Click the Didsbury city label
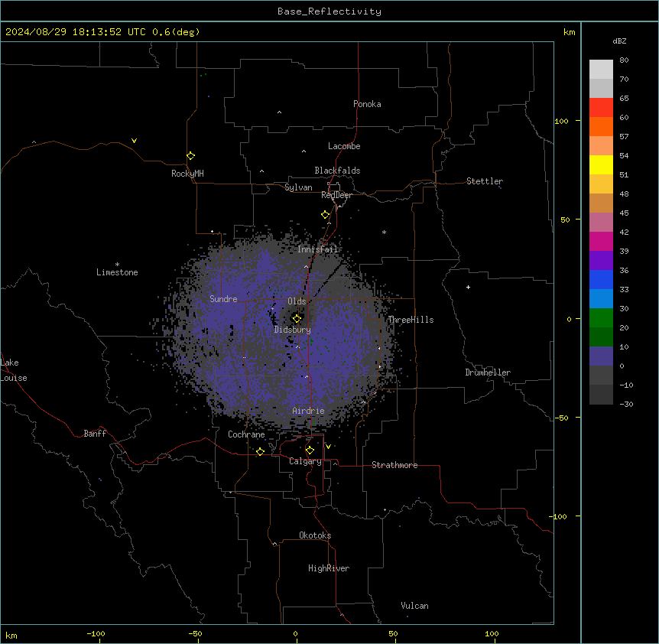The image size is (659, 644). pyautogui.click(x=293, y=330)
